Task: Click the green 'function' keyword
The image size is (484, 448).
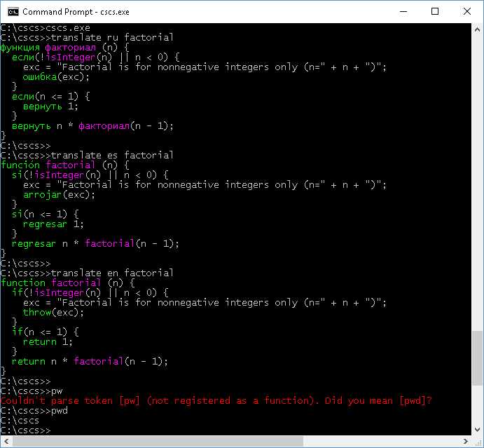Action: click(x=23, y=283)
